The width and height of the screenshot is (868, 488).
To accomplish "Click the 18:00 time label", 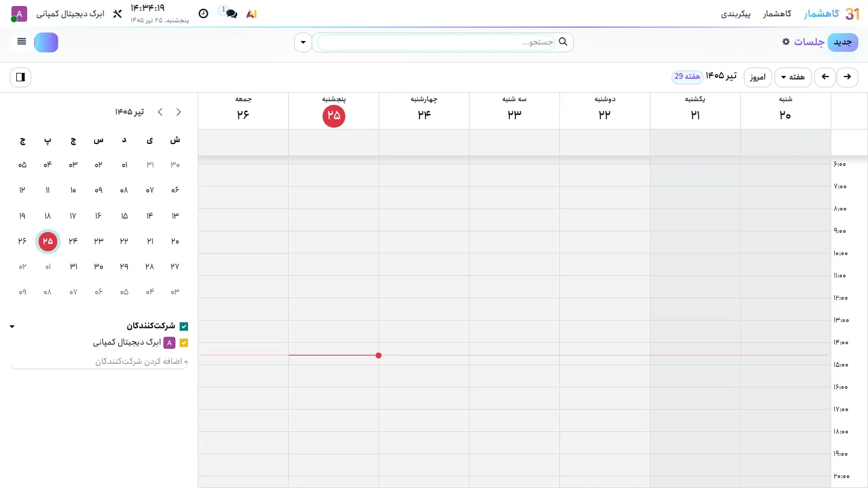I will tap(840, 431).
